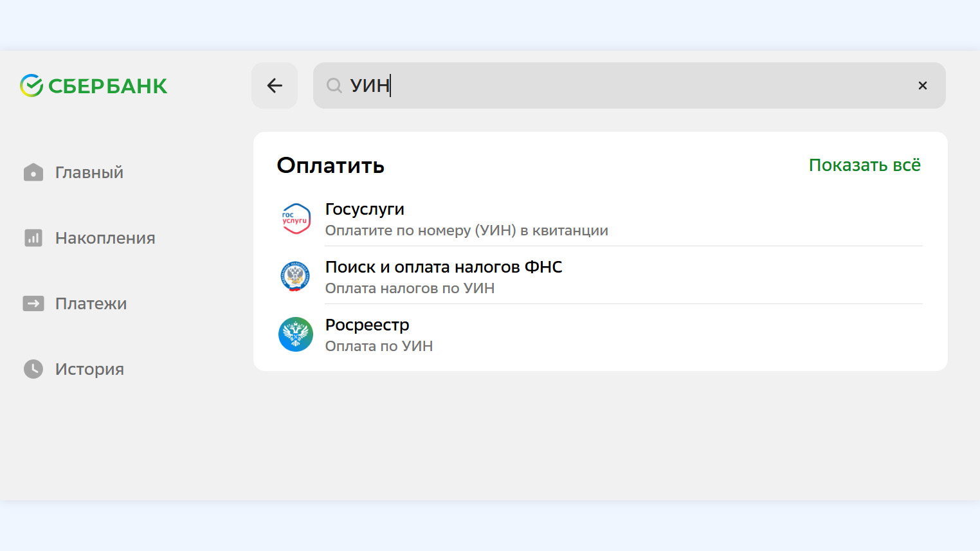Click 'Оплата по УИН' subtitle
The width and height of the screenshot is (980, 551).
(379, 347)
